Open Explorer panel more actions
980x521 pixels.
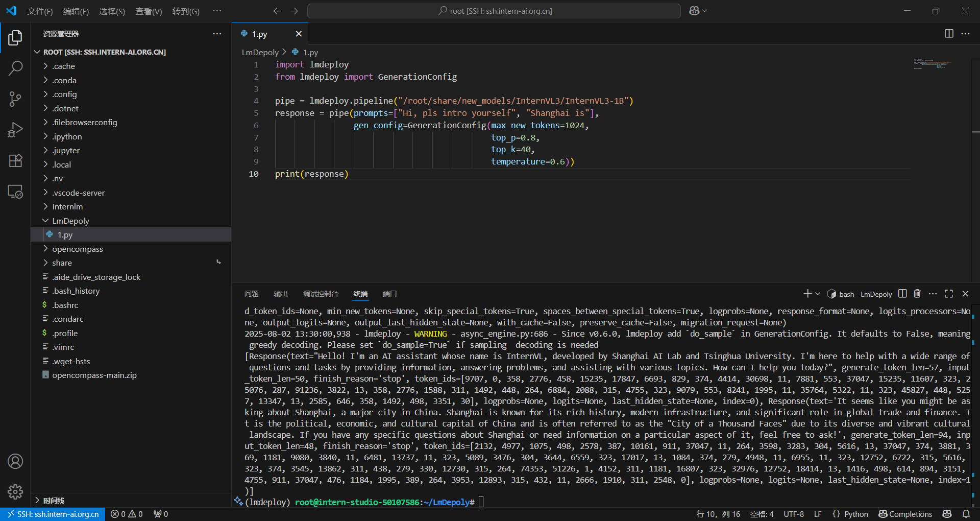coord(217,34)
